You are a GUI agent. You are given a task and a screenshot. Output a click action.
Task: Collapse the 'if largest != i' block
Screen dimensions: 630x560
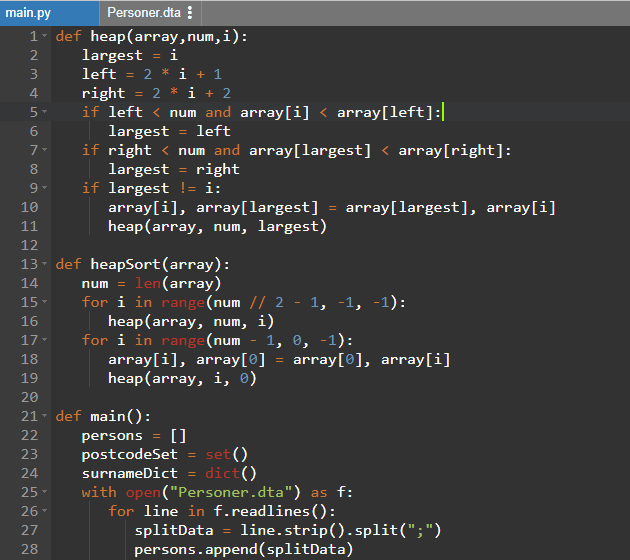(x=44, y=188)
